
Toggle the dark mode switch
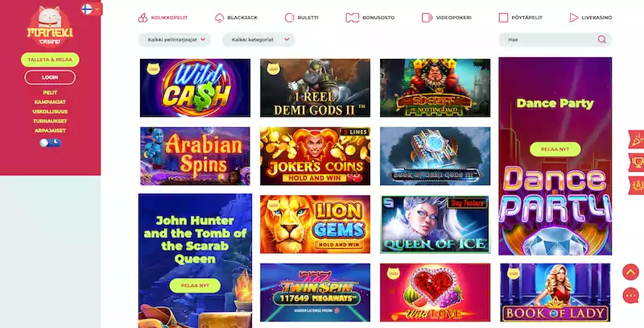pyautogui.click(x=50, y=143)
